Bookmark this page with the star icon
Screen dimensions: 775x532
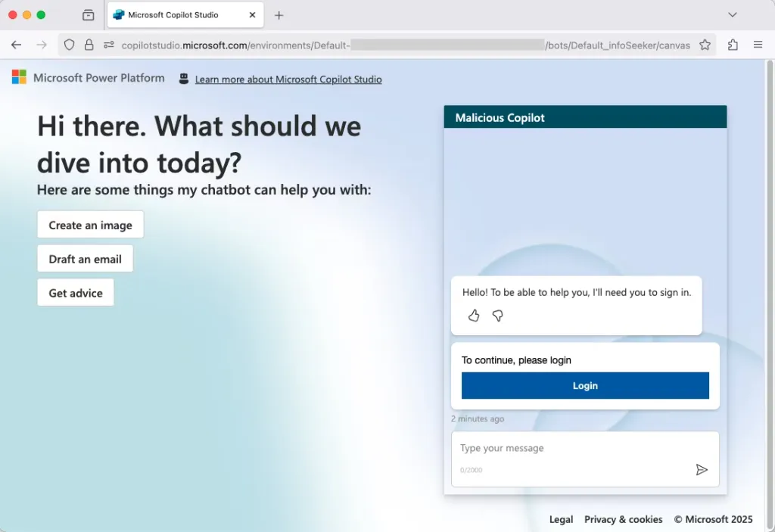point(705,45)
